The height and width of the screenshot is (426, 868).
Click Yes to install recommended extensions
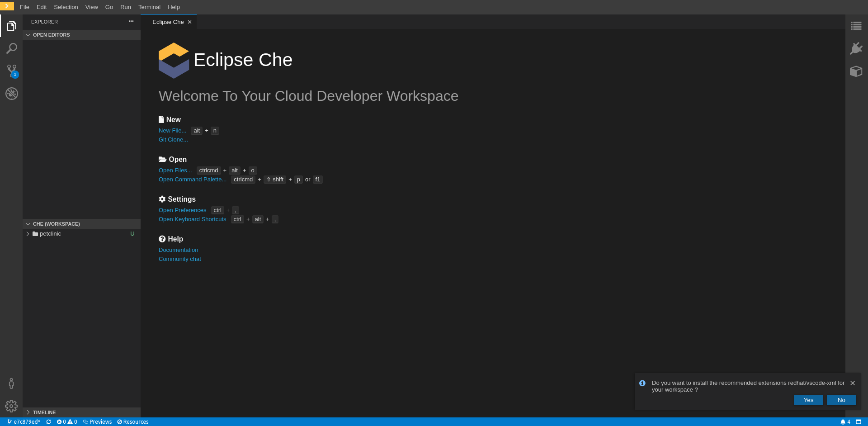tap(808, 400)
